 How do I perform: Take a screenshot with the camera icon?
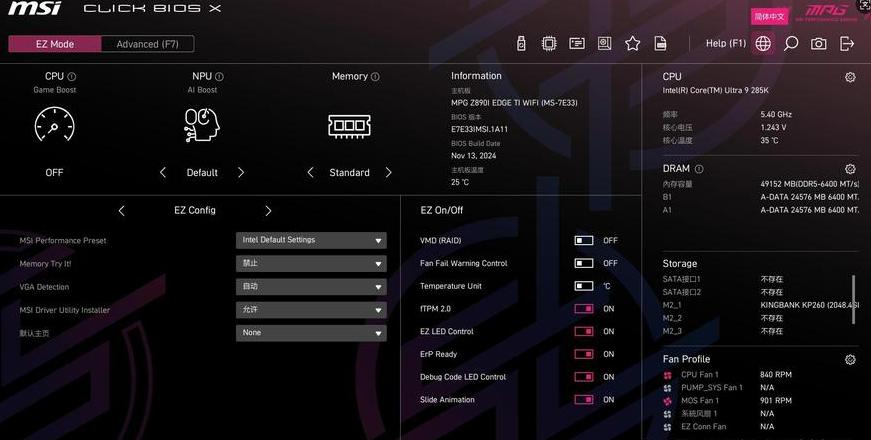pos(818,44)
